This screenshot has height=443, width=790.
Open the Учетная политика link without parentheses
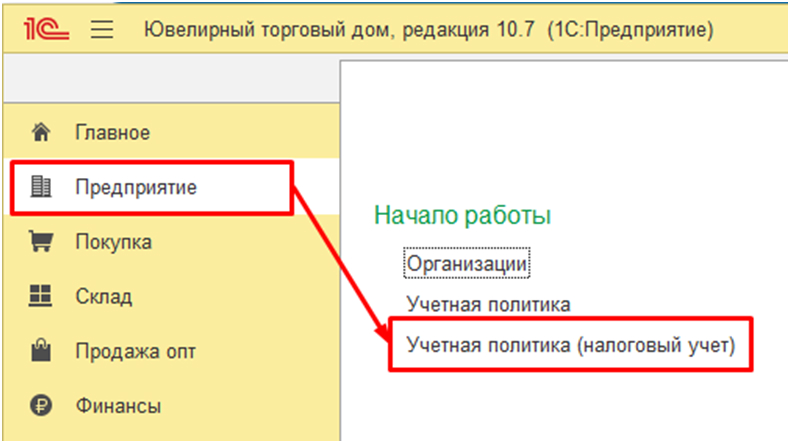coord(488,304)
